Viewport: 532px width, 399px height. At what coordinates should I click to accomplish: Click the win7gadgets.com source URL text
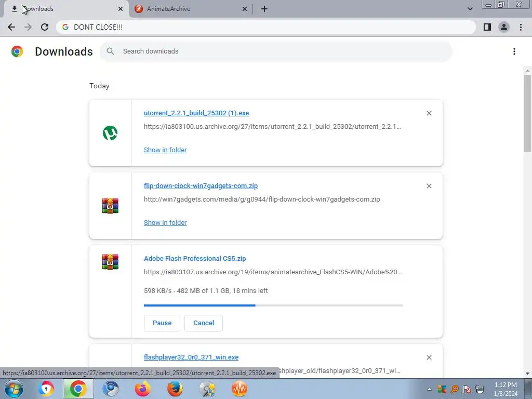(262, 199)
